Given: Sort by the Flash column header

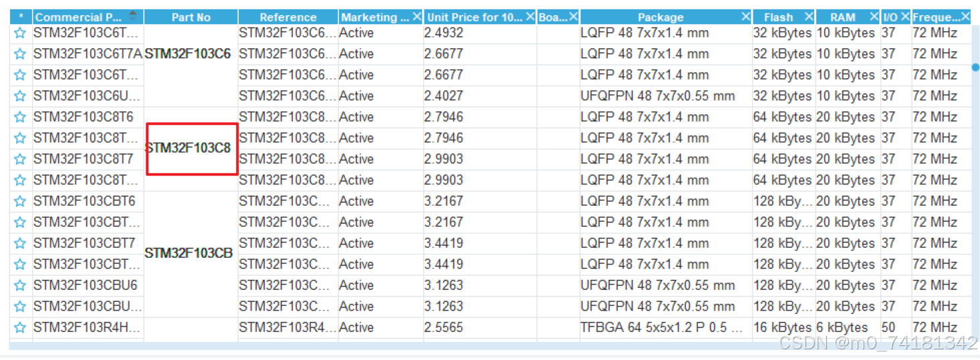Looking at the screenshot, I should 779,17.
